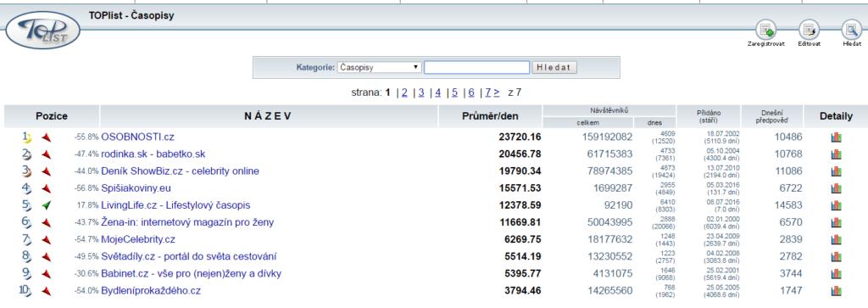Open the Kategorie dropdown showing Časopisy
The width and height of the screenshot is (868, 308).
379,68
